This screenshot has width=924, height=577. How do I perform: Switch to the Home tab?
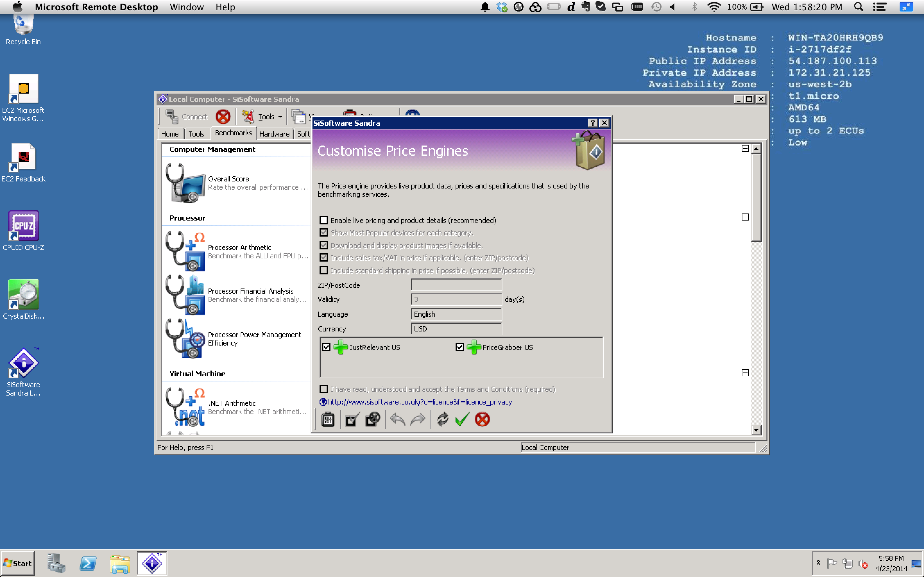(x=169, y=134)
